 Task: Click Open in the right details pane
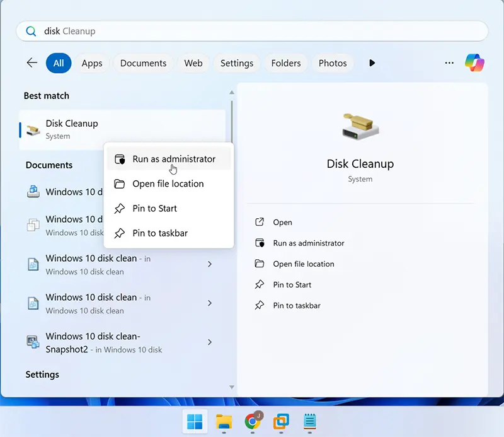(x=282, y=223)
